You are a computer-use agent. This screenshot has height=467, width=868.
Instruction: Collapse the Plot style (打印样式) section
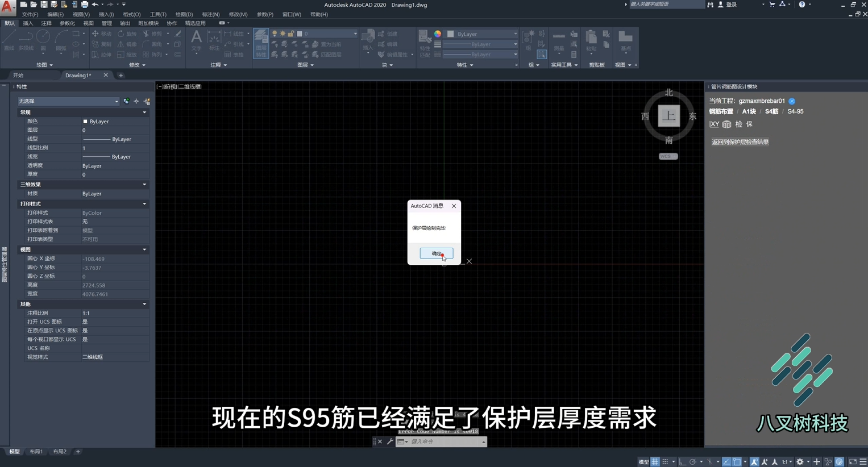144,204
